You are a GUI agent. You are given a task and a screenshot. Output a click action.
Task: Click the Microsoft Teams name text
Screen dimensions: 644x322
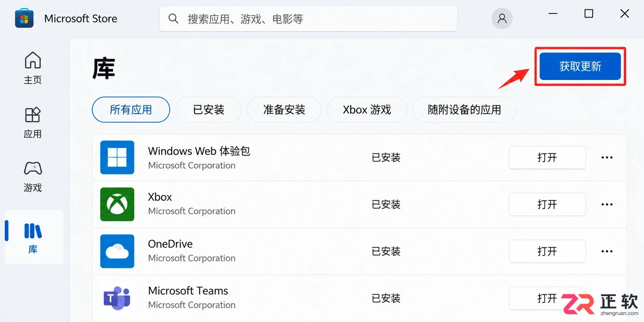[x=188, y=291]
